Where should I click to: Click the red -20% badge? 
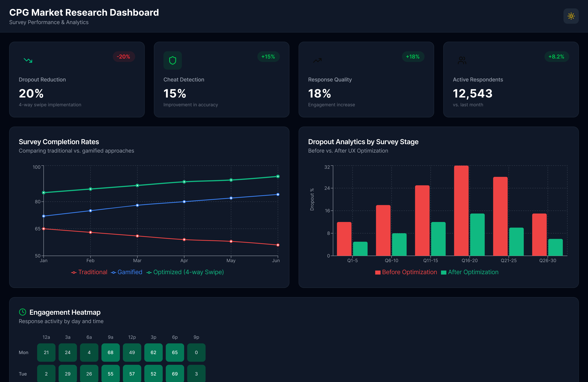(x=123, y=57)
